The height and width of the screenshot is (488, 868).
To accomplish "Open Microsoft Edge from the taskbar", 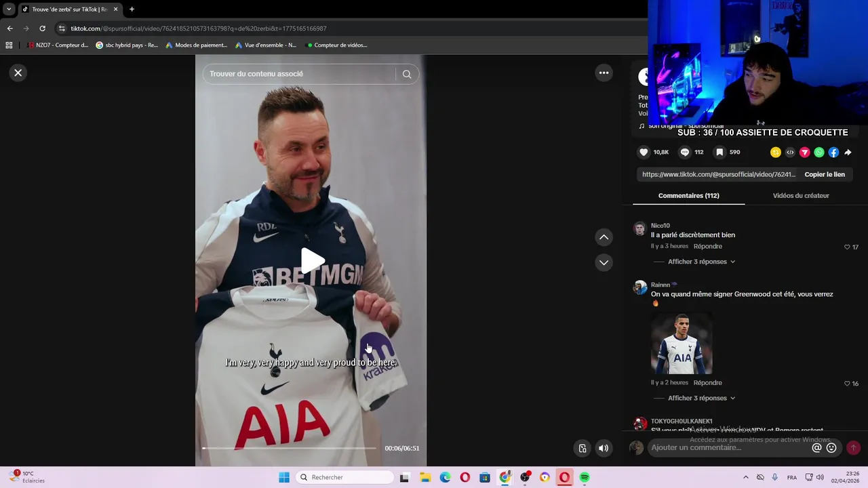I will tap(445, 477).
